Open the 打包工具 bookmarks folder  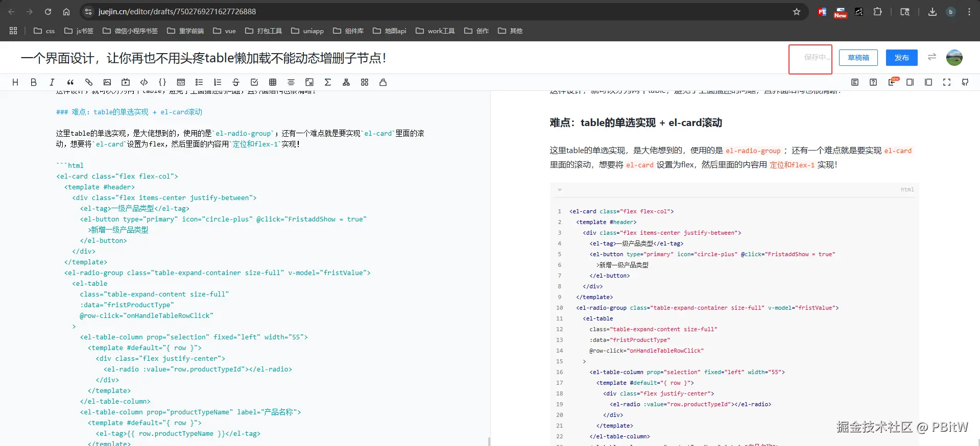click(x=264, y=31)
